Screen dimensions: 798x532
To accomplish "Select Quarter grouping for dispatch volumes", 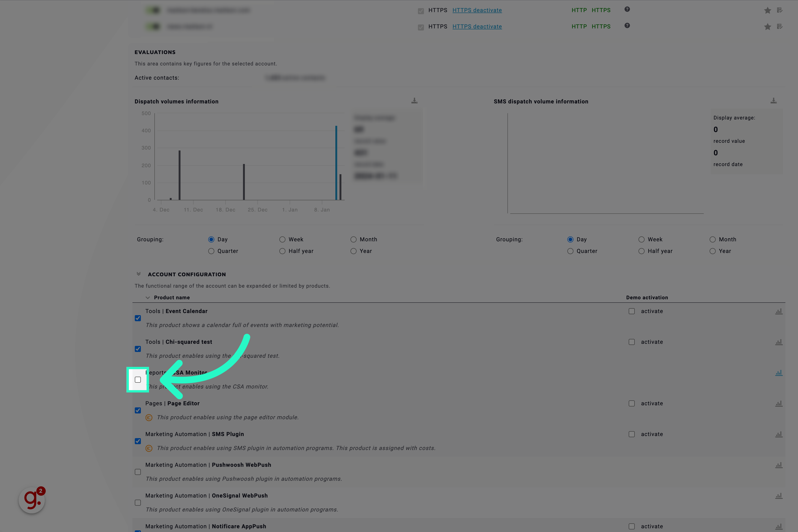I will point(212,251).
